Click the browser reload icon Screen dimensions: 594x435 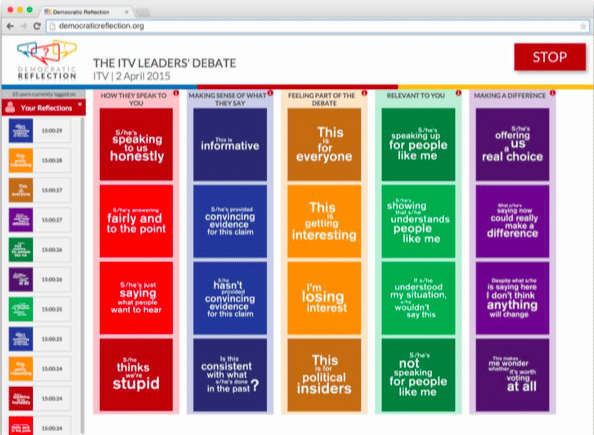pos(37,26)
